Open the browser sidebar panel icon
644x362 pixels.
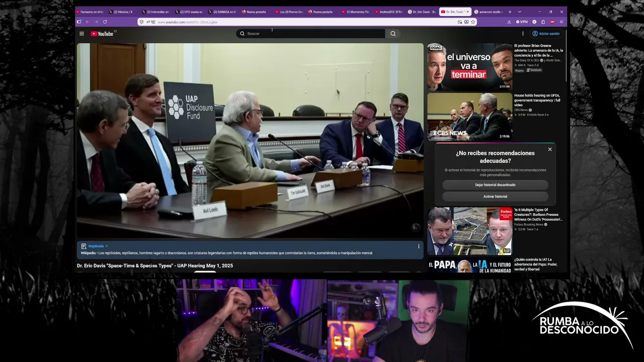pos(79,22)
